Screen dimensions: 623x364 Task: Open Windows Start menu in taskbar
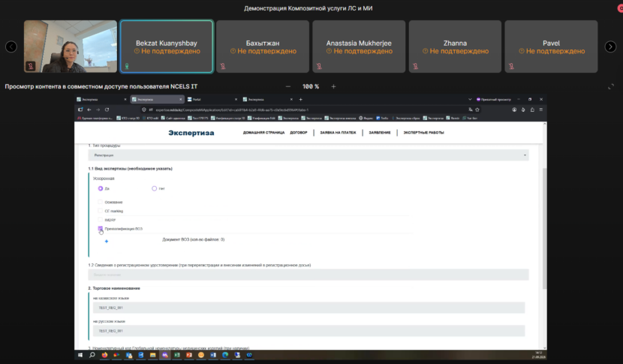[80, 355]
